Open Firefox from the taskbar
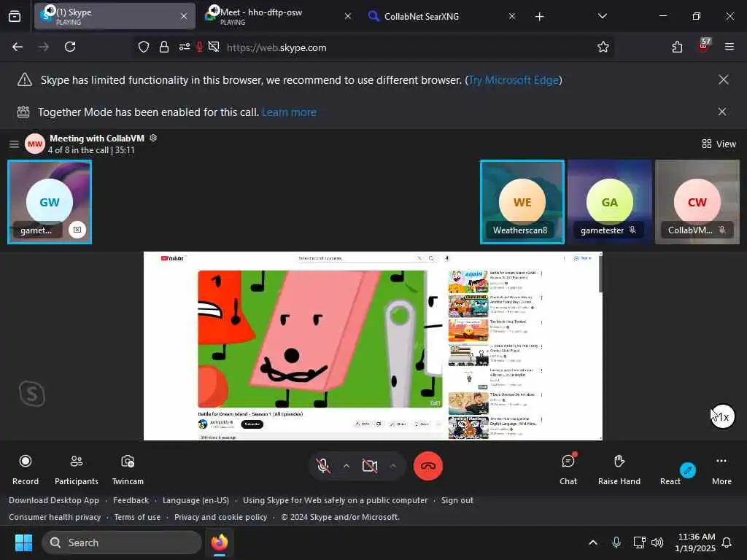Image resolution: width=747 pixels, height=560 pixels. coord(219,542)
